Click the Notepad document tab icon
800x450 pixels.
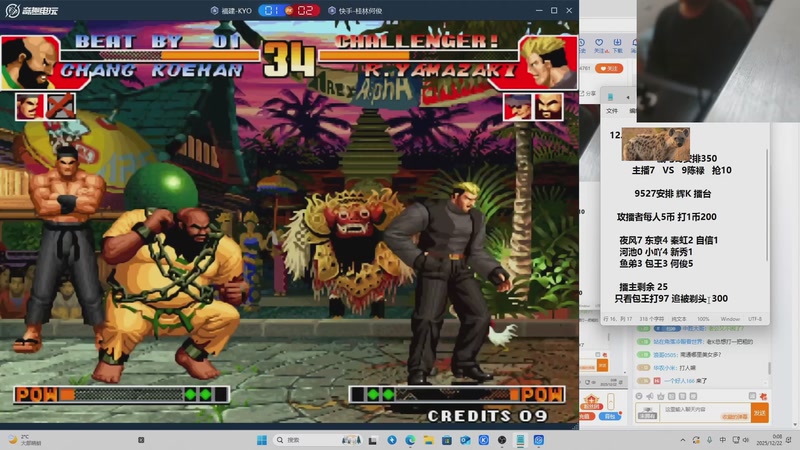point(610,97)
